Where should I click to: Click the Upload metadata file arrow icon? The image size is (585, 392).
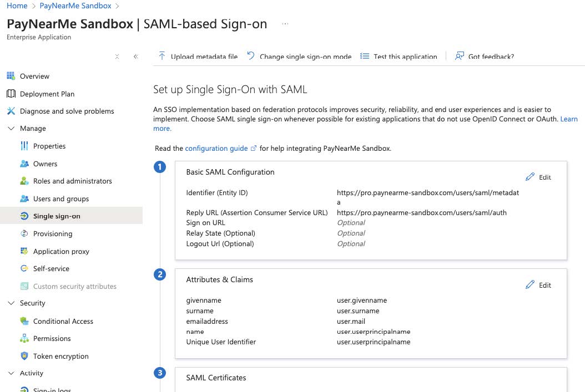point(162,56)
